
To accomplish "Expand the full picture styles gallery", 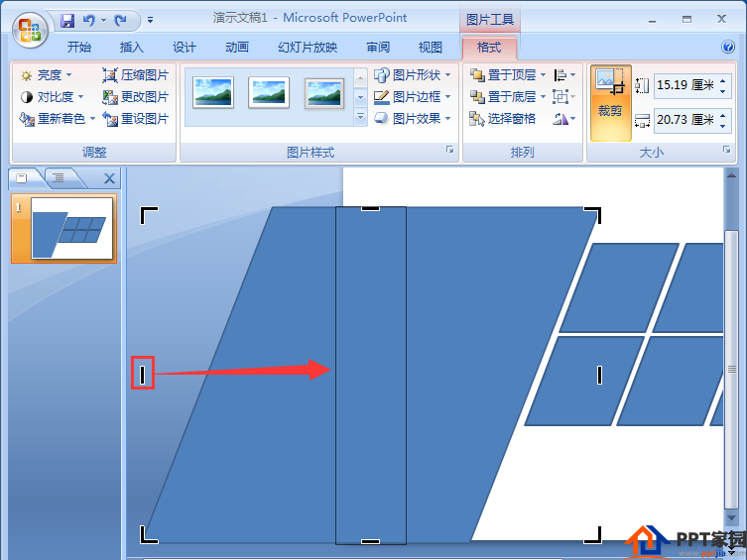I will pos(361,117).
